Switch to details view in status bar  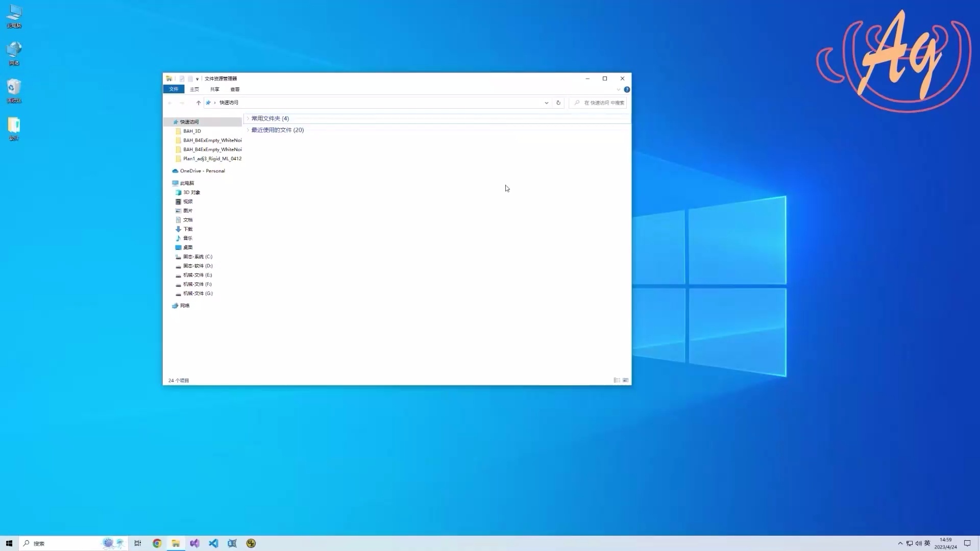(617, 380)
